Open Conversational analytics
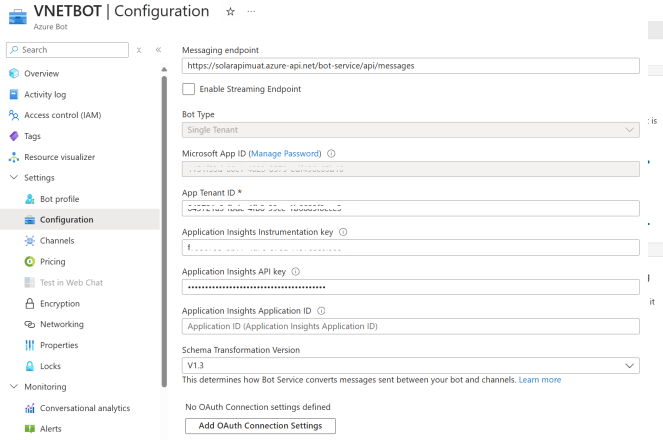Screen dimensions: 663x440 pos(85,408)
